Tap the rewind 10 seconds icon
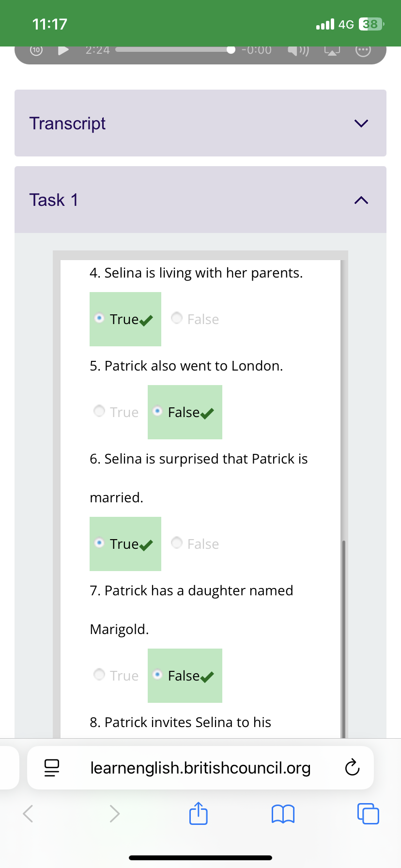This screenshot has height=868, width=401. click(x=36, y=50)
